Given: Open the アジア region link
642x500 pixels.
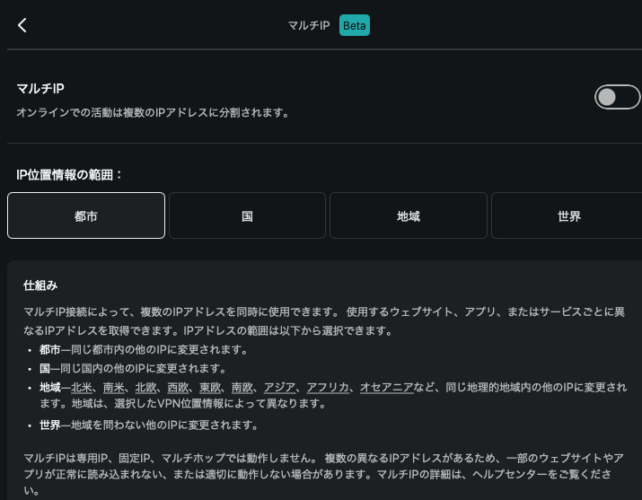Looking at the screenshot, I should pyautogui.click(x=279, y=387).
